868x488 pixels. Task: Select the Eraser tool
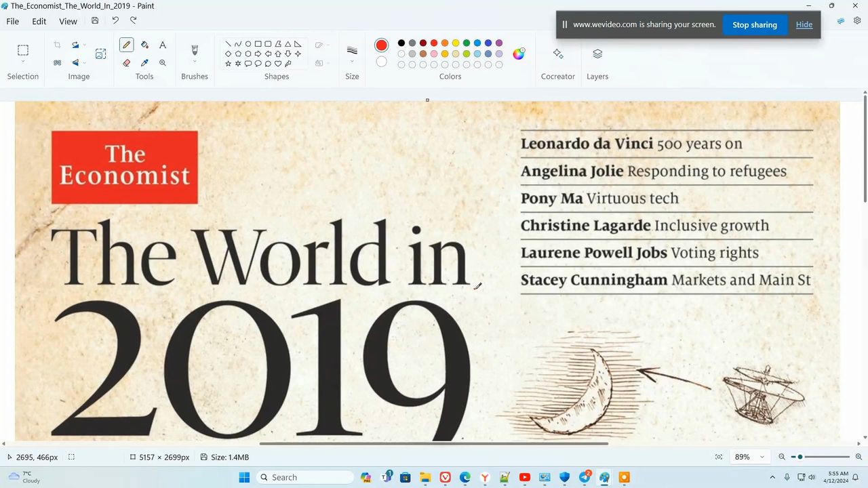point(126,62)
